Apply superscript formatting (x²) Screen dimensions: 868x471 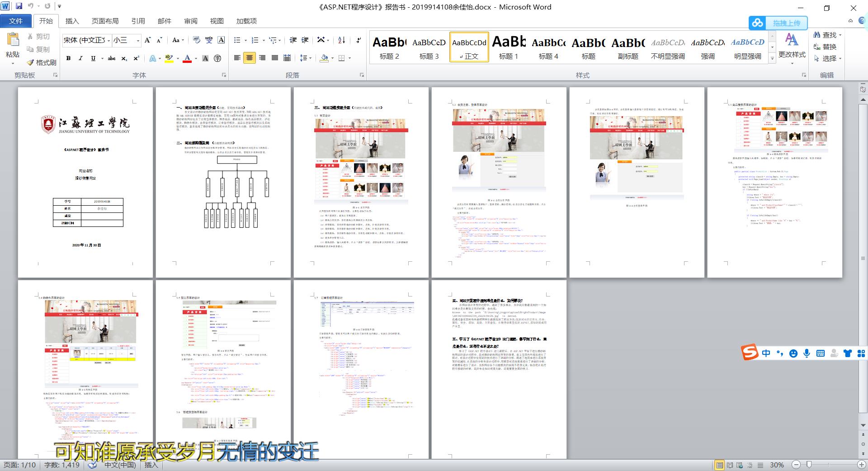pyautogui.click(x=136, y=58)
